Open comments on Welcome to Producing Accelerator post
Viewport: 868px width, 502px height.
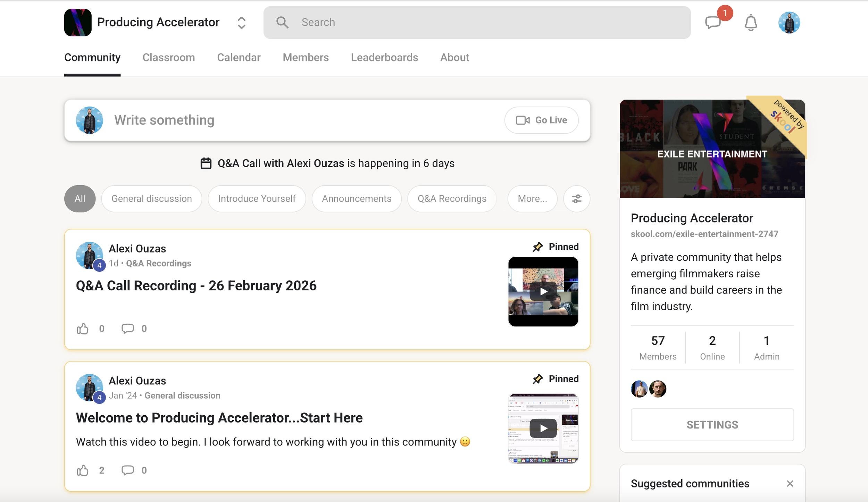128,470
